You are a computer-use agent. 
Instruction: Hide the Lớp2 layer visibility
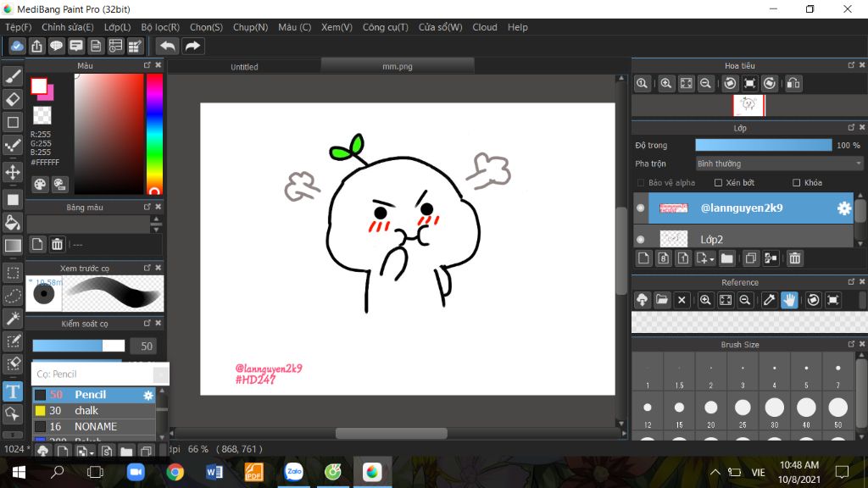point(641,239)
